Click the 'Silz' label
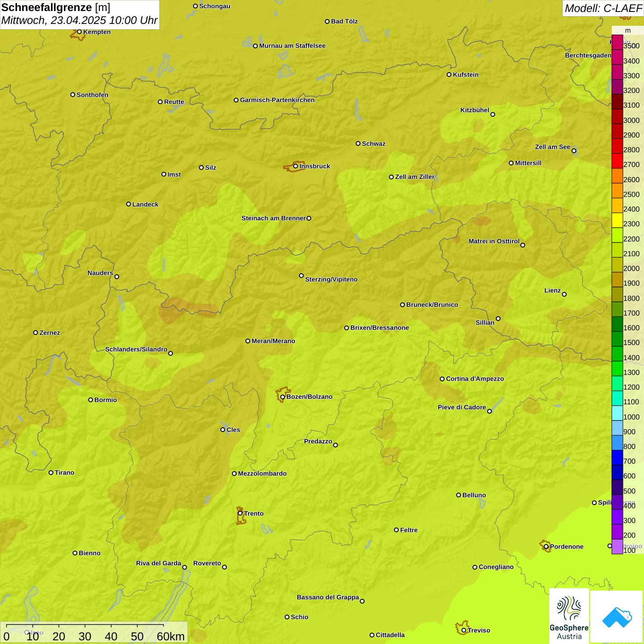644x644 pixels. click(211, 167)
